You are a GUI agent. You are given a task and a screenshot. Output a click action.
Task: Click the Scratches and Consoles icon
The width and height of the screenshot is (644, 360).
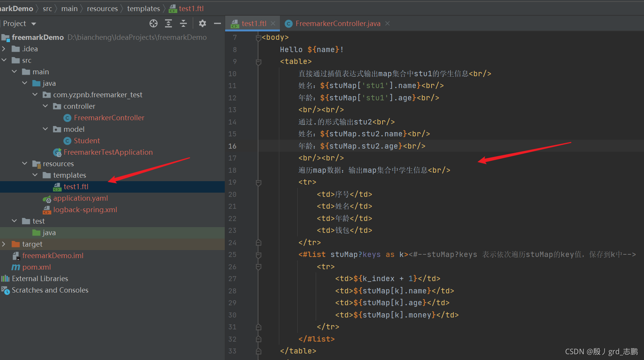(x=5, y=290)
